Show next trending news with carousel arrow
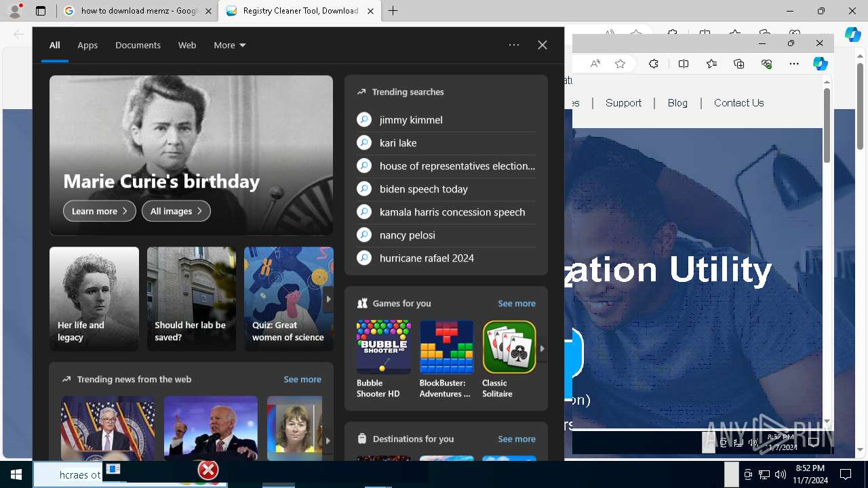 point(328,441)
